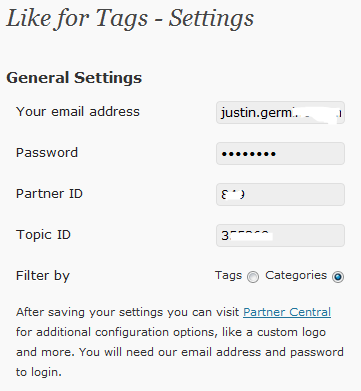
Task: Click into the Password field
Action: [280, 154]
